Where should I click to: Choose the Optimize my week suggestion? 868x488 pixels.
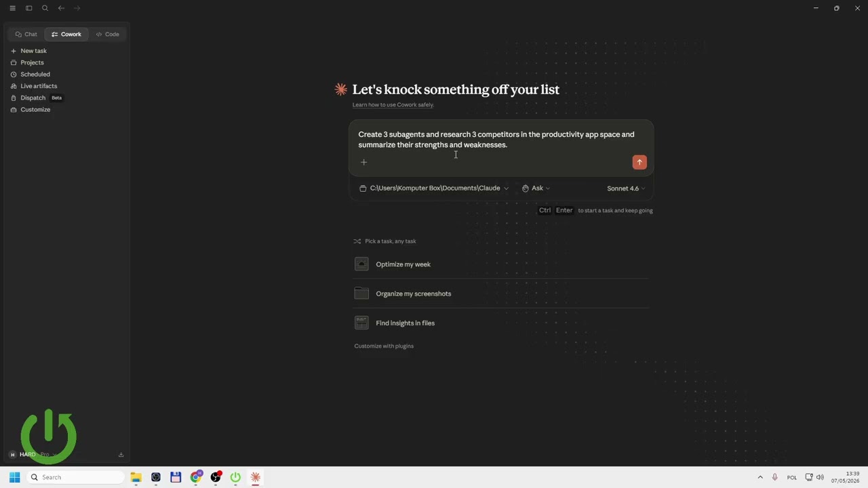501,264
